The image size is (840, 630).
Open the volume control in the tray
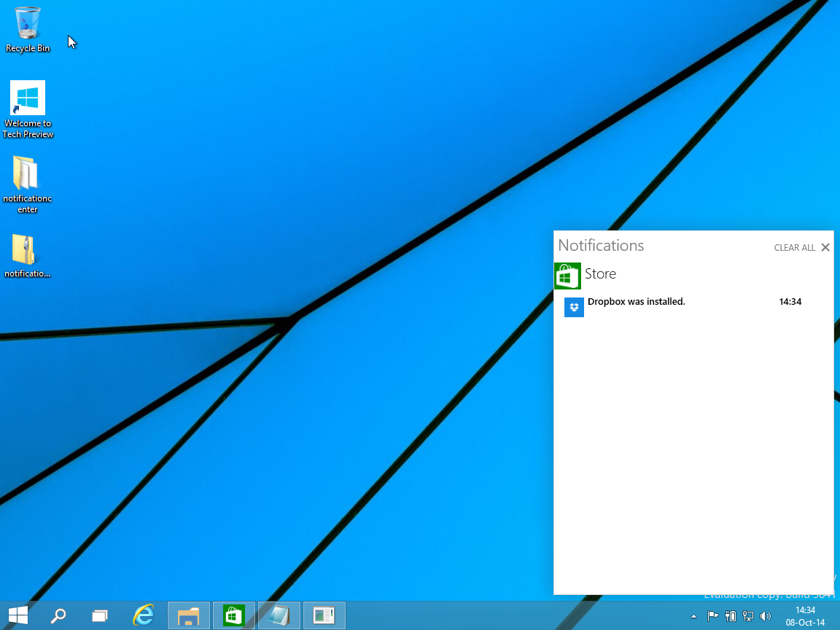(766, 616)
